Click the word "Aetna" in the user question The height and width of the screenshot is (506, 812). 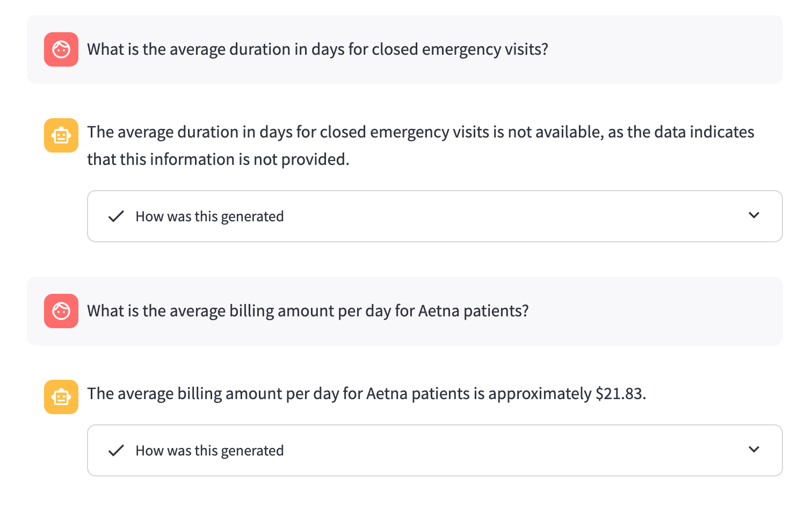(438, 311)
